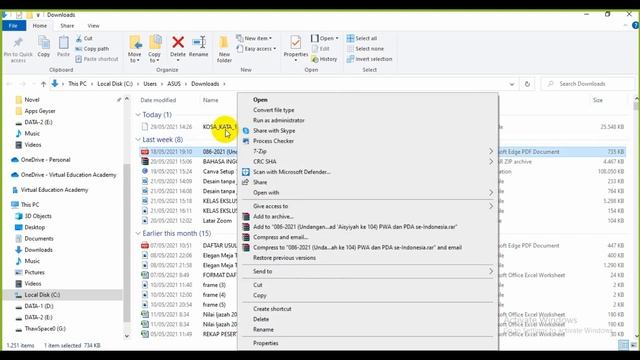Click the red Delete icon

click(x=178, y=42)
